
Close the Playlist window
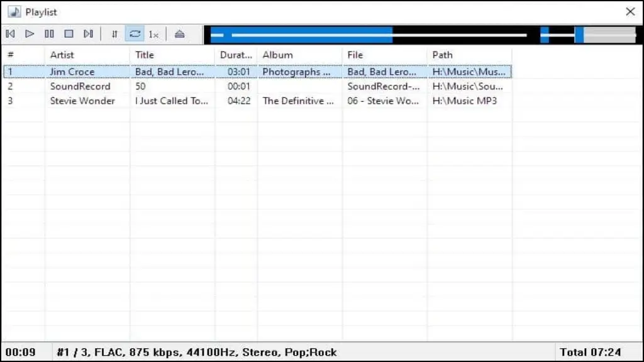pos(630,12)
